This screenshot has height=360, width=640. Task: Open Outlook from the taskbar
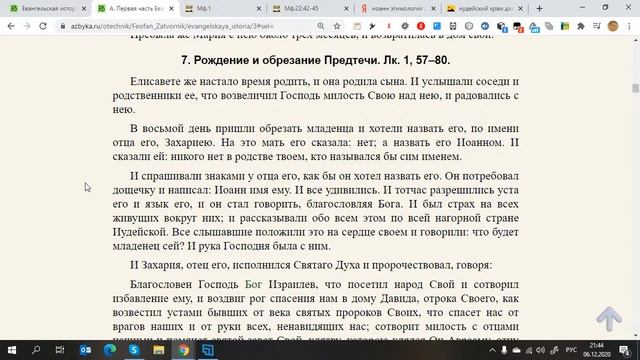(85, 350)
